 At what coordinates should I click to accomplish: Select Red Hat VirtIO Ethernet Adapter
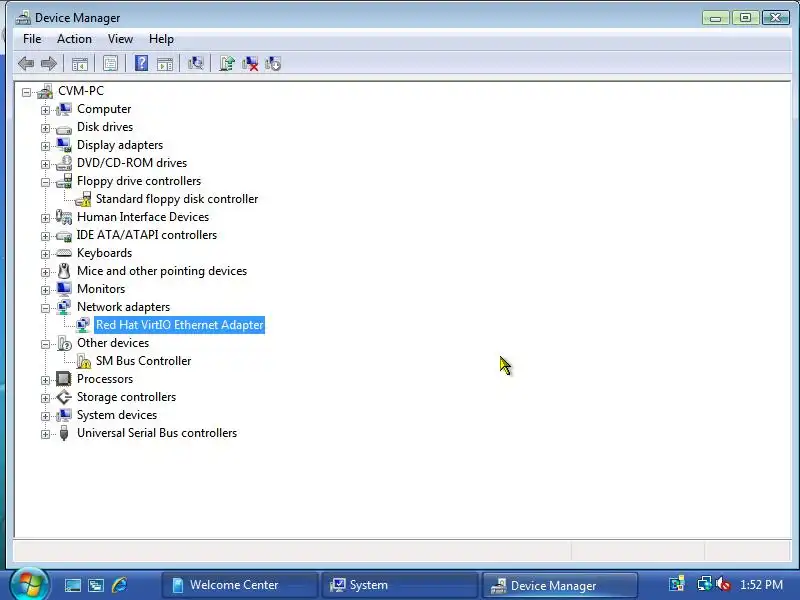[179, 325]
